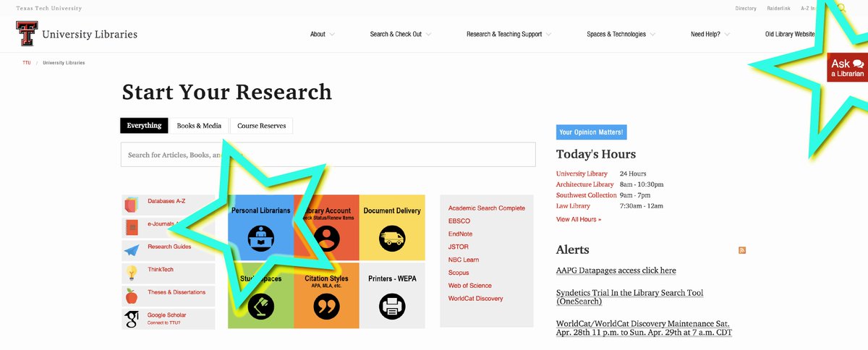Open the EndNote link
This screenshot has height=350, width=868.
coord(460,234)
